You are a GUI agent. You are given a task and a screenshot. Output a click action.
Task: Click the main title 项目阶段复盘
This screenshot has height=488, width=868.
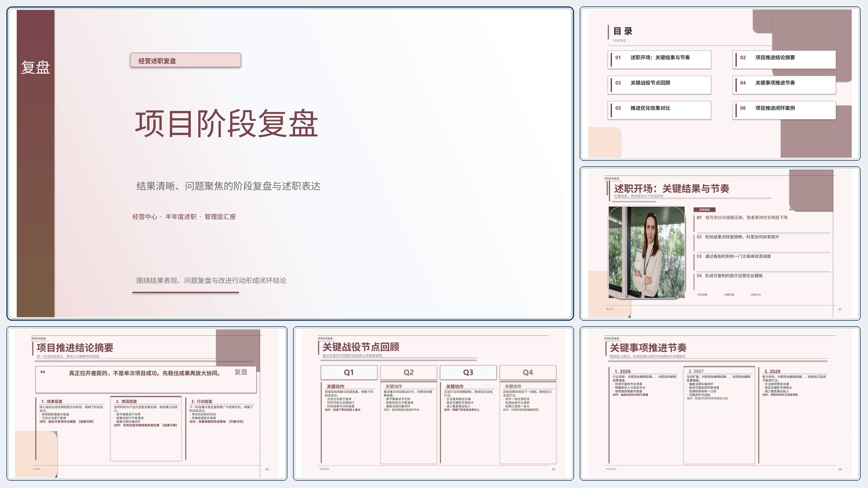click(226, 124)
